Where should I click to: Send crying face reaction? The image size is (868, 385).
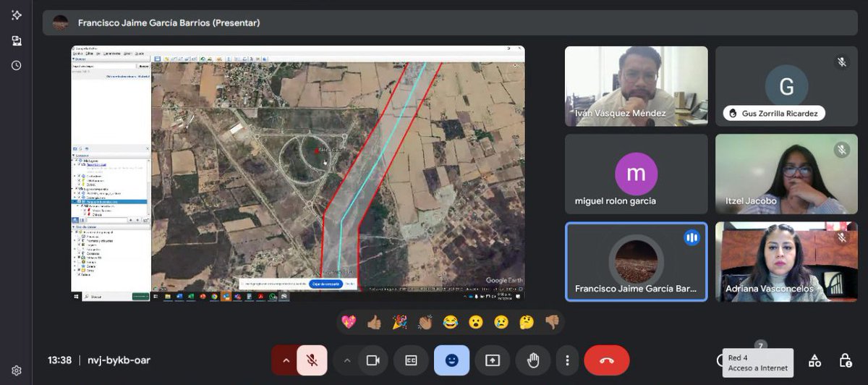click(501, 322)
